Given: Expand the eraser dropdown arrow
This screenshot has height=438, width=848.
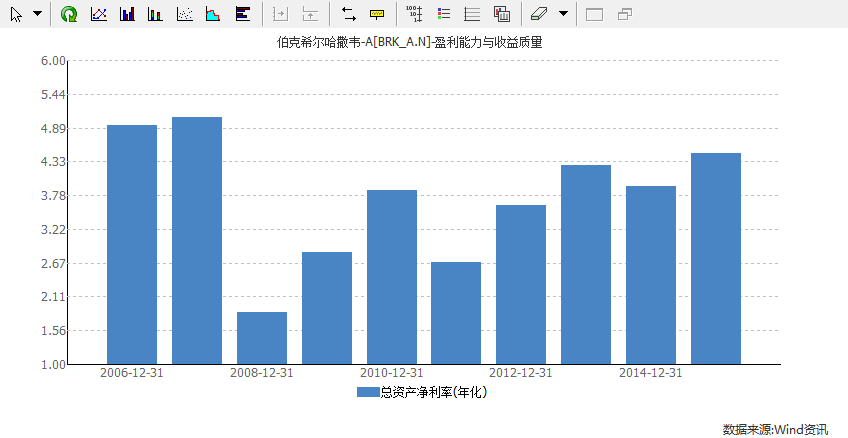Looking at the screenshot, I should 563,14.
